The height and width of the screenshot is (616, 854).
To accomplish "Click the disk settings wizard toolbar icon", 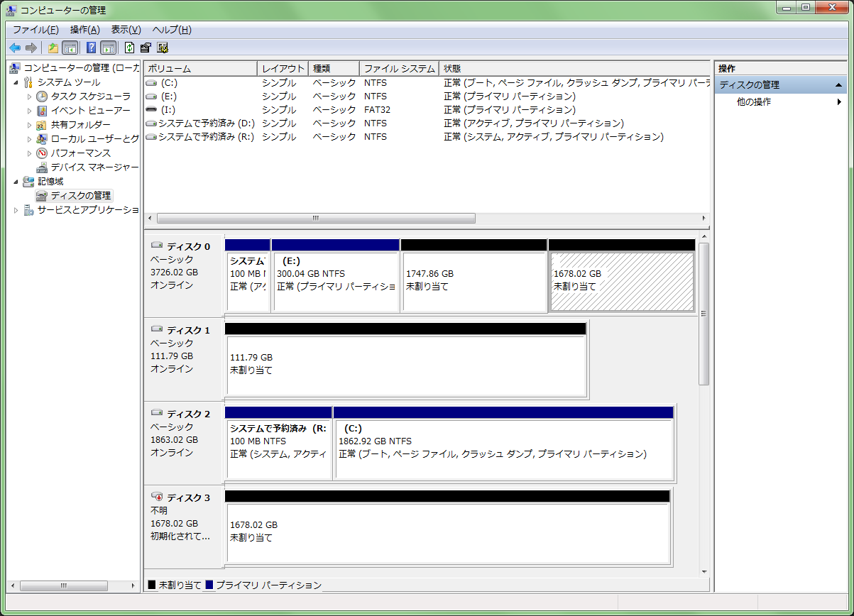I will coord(163,48).
